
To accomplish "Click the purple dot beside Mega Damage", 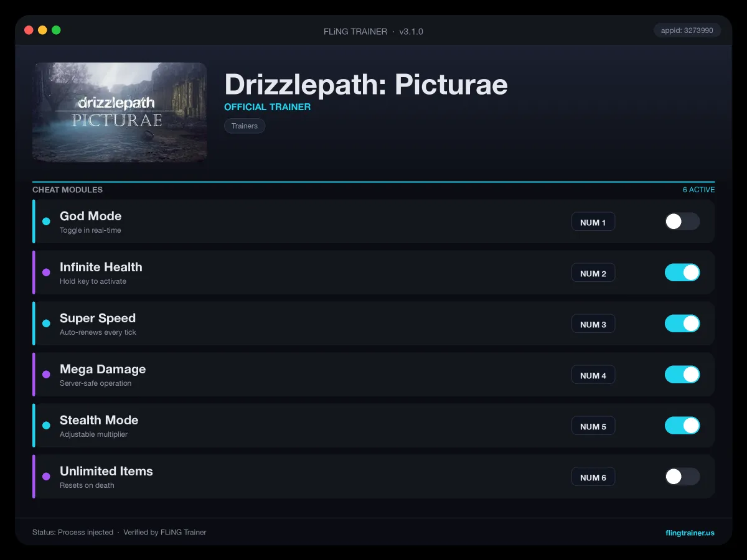I will (46, 375).
